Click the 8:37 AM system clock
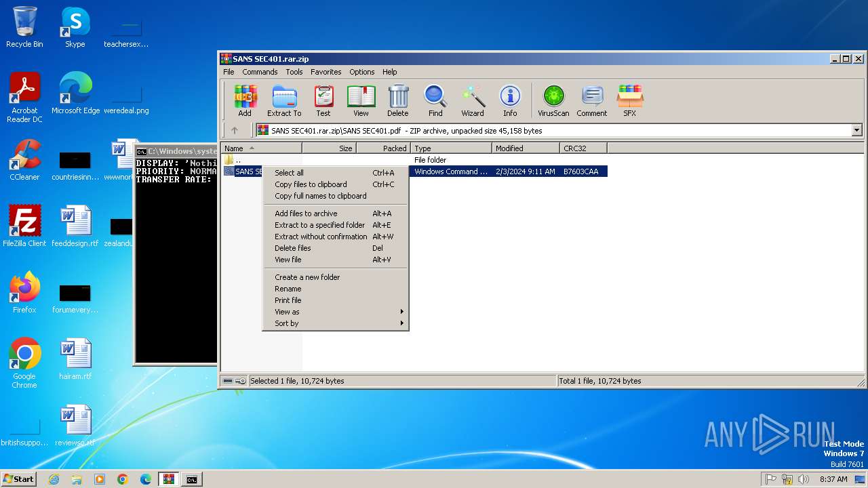 click(x=833, y=479)
